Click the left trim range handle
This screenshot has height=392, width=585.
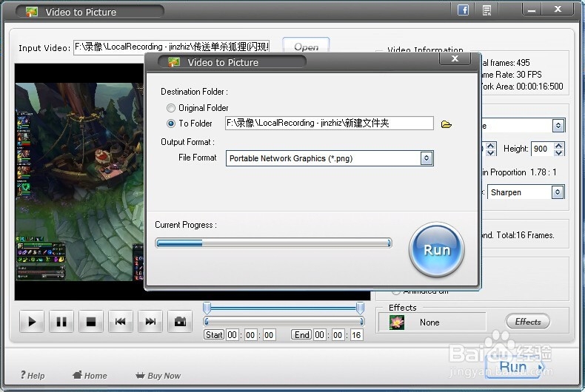207,308
